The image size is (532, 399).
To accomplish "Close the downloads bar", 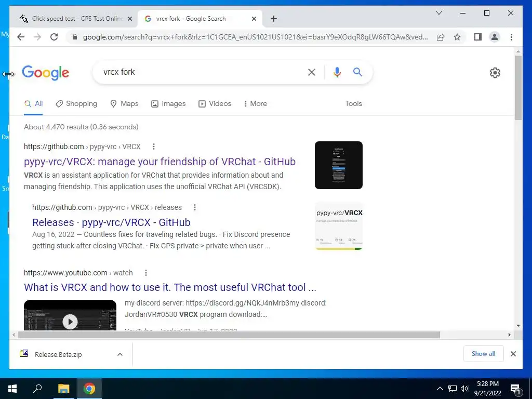I will click(x=513, y=354).
